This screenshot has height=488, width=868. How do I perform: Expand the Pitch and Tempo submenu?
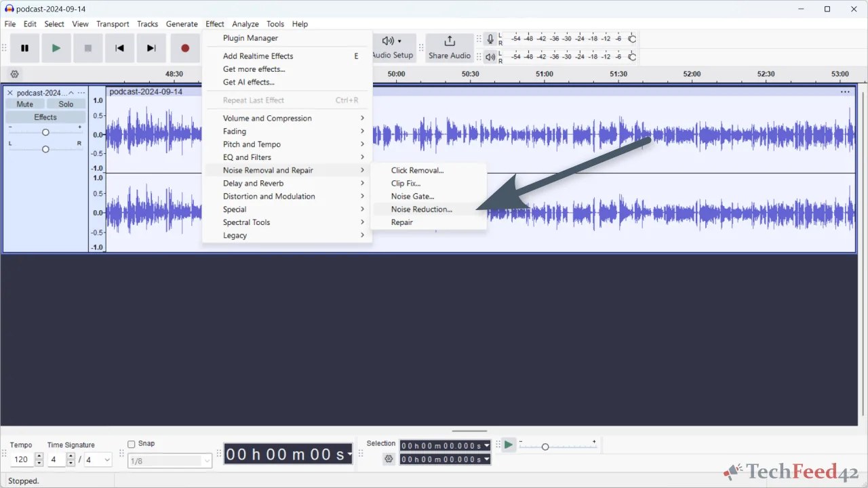287,144
